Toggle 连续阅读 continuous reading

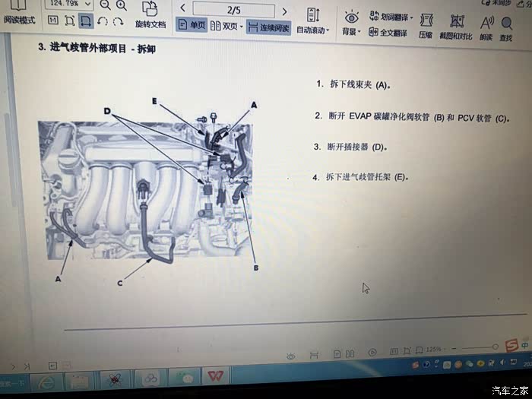tap(268, 27)
